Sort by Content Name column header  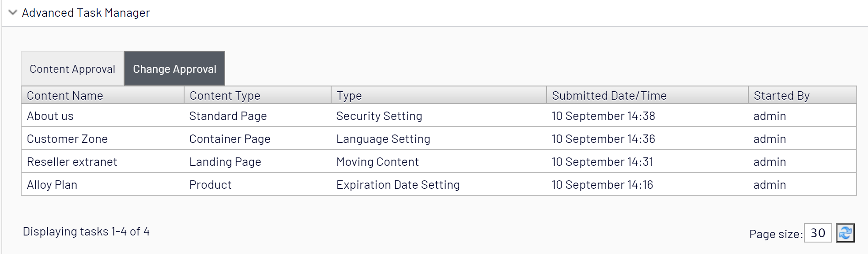(x=65, y=96)
